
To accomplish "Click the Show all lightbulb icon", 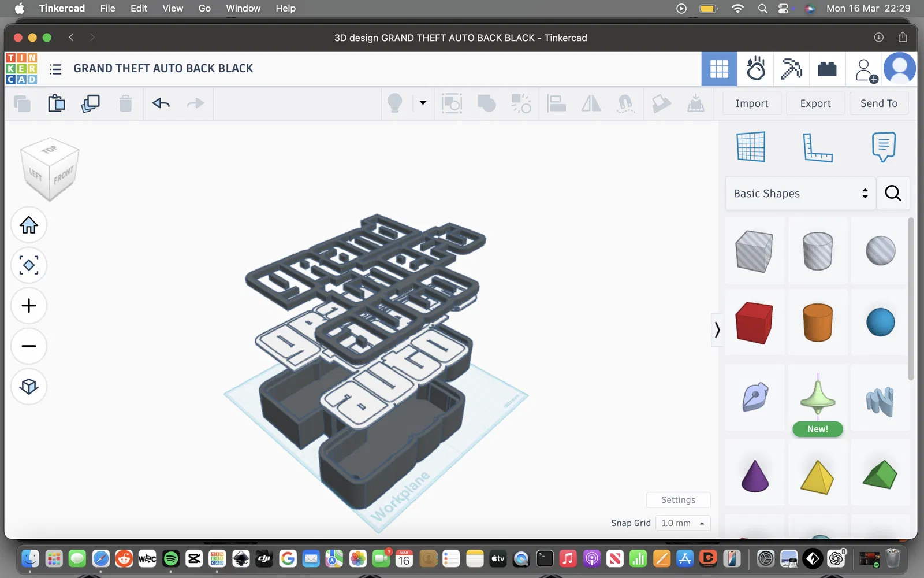I will pyautogui.click(x=395, y=103).
